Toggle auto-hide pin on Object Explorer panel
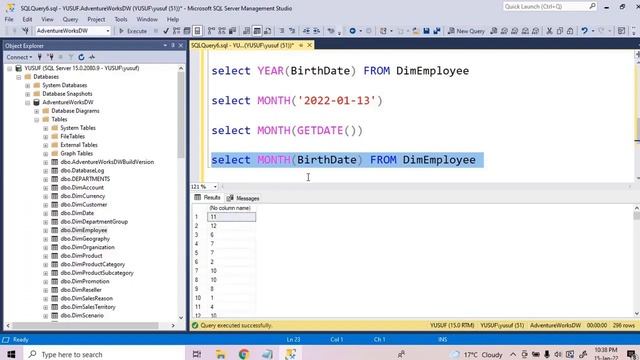 point(173,45)
